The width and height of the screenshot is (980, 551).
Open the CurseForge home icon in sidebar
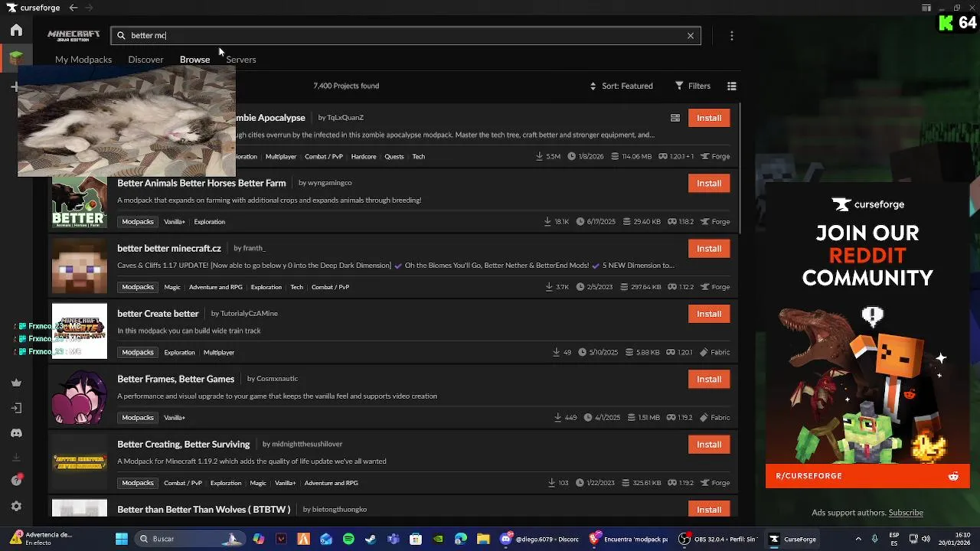16,31
